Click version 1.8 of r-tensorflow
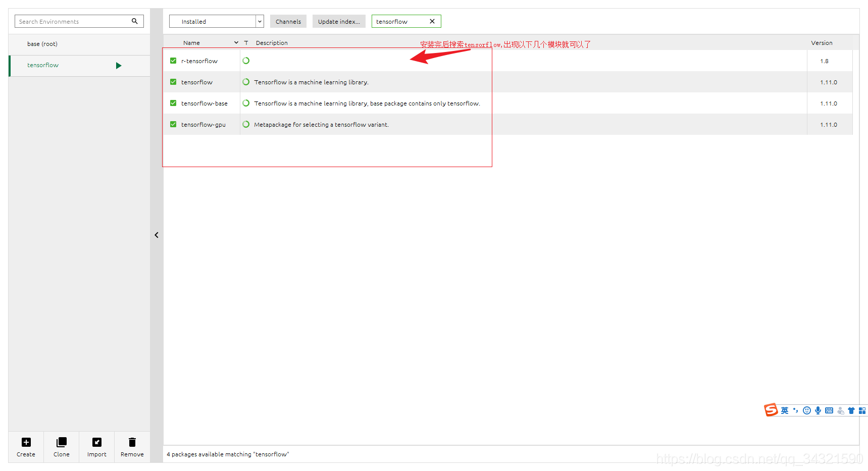 824,61
